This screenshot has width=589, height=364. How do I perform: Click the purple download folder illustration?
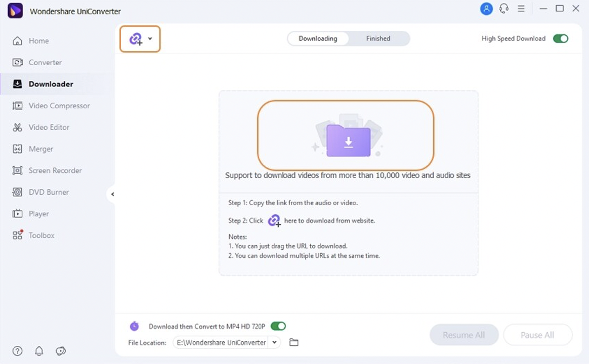(348, 141)
